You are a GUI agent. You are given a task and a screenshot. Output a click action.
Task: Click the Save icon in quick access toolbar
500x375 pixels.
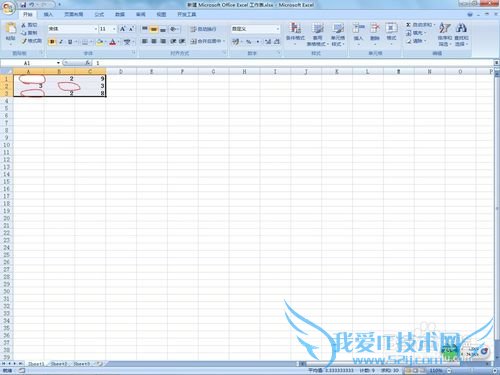[x=23, y=5]
